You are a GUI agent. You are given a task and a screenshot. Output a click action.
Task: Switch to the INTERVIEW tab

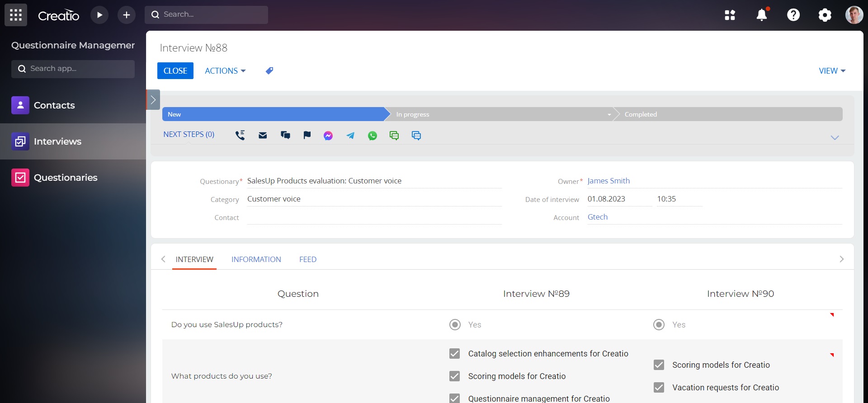pyautogui.click(x=194, y=259)
